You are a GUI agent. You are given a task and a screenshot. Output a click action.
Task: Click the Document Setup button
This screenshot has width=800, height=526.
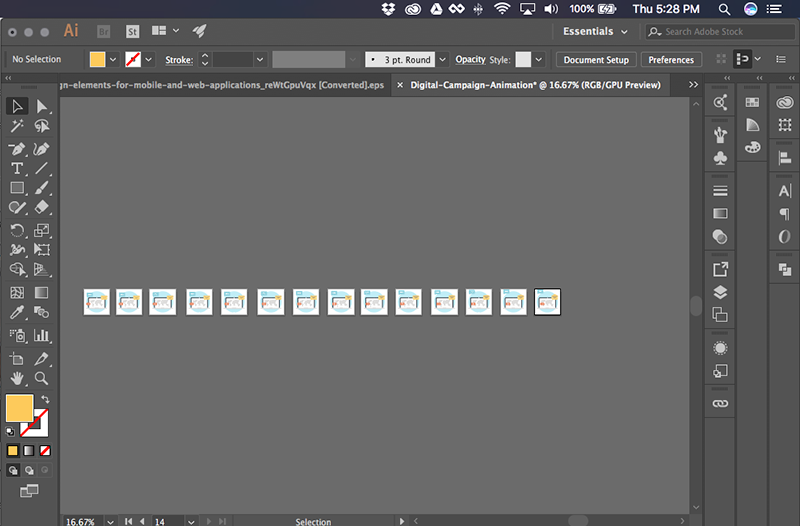(x=596, y=60)
